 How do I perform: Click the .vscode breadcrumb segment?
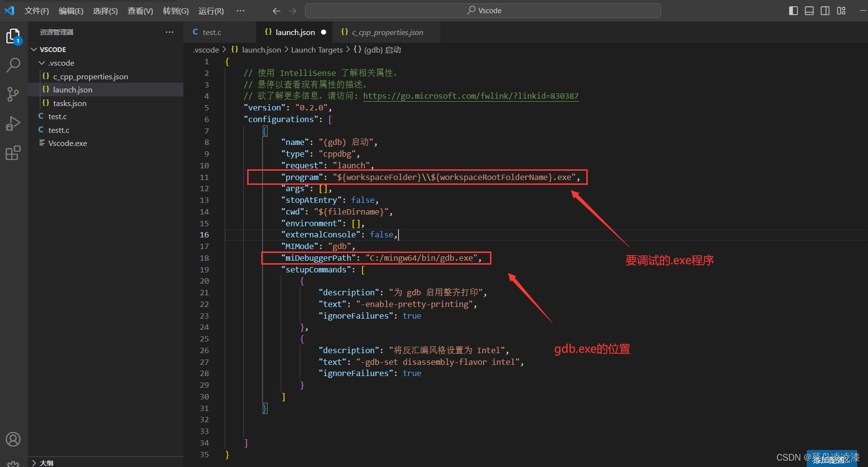click(206, 50)
